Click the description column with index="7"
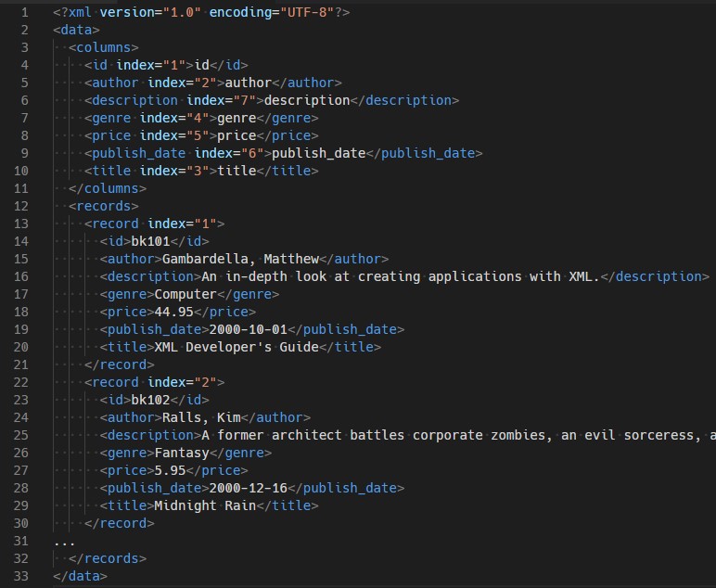Screen dimensions: 716x588 272,100
